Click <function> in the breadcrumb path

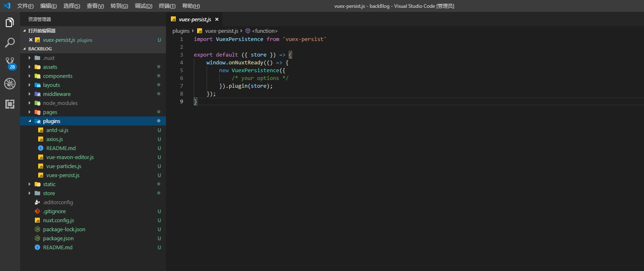click(265, 31)
